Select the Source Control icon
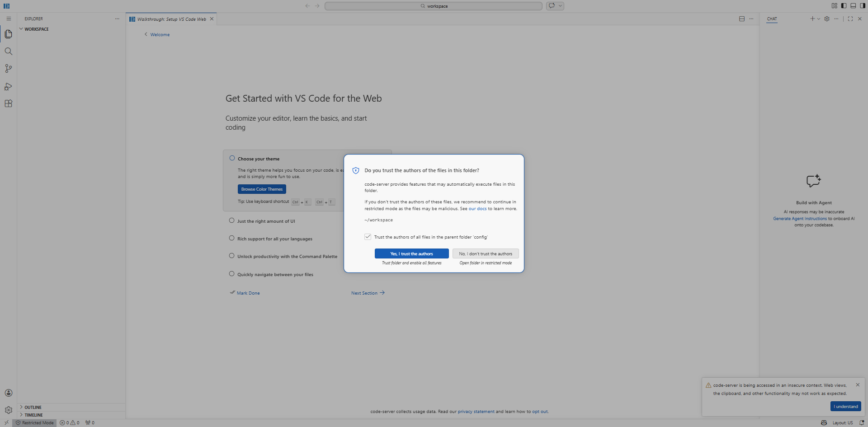868x427 pixels. click(x=8, y=68)
